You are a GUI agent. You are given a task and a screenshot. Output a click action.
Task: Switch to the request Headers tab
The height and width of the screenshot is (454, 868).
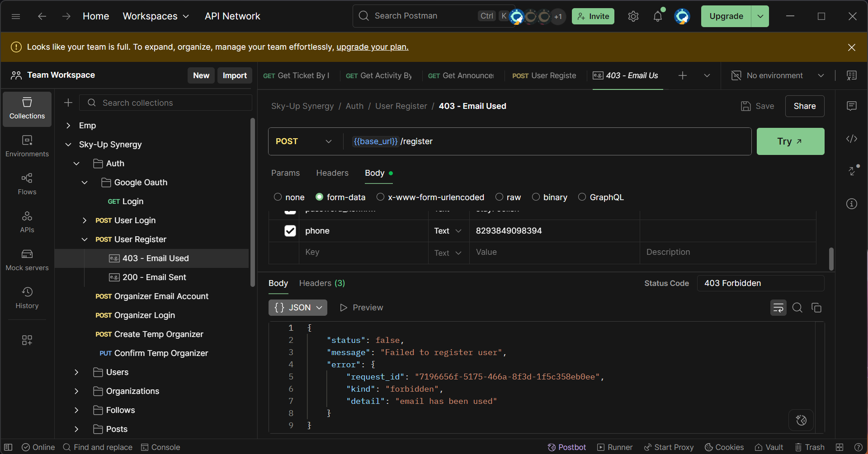pos(332,173)
